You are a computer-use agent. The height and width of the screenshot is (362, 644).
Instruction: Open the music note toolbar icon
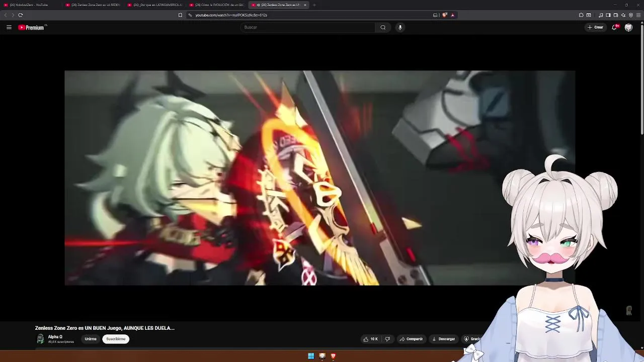(601, 15)
